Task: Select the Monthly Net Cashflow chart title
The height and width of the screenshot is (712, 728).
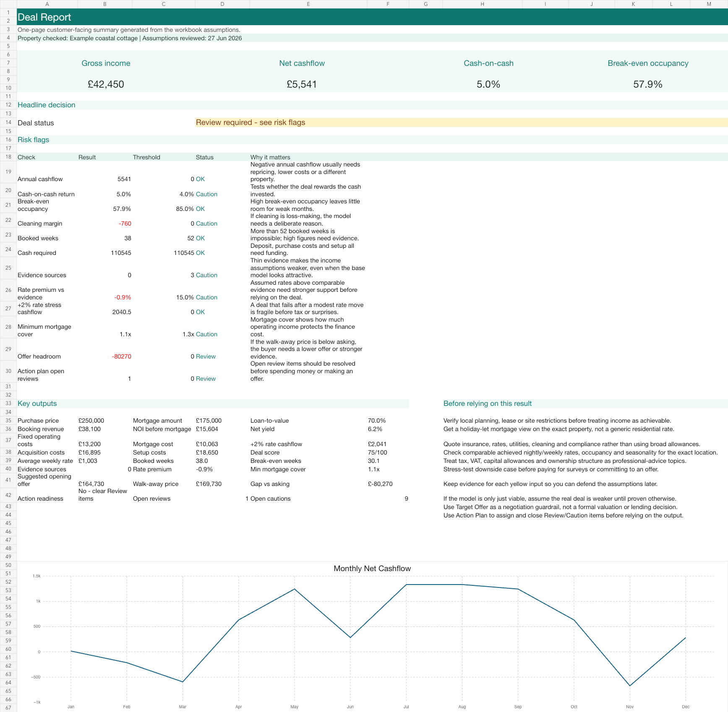Action: click(372, 569)
